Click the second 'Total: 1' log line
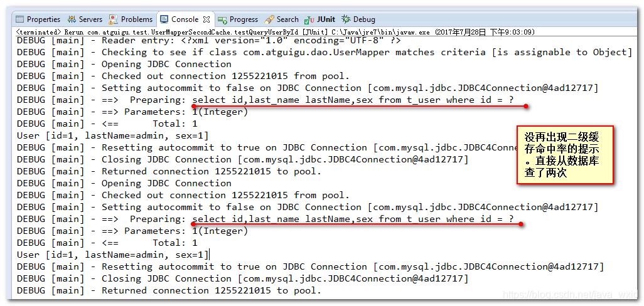 tap(107, 243)
